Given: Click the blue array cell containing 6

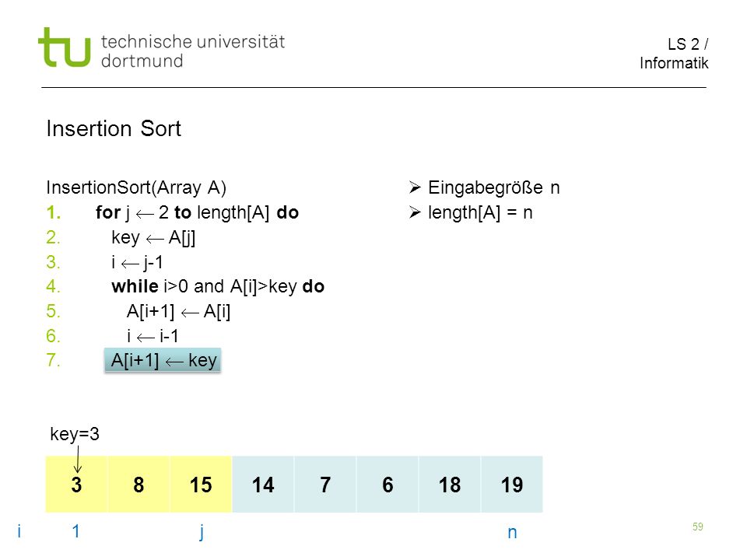Looking at the screenshot, I should pyautogui.click(x=388, y=485).
